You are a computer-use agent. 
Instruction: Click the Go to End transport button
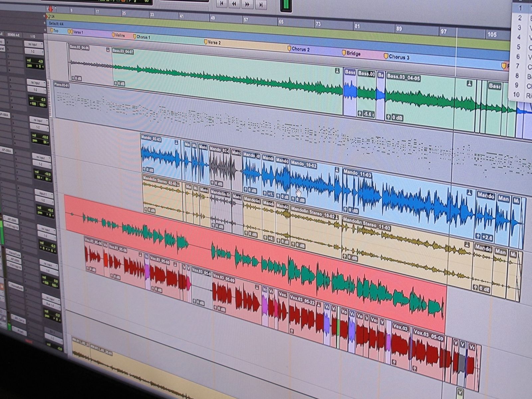point(261,4)
